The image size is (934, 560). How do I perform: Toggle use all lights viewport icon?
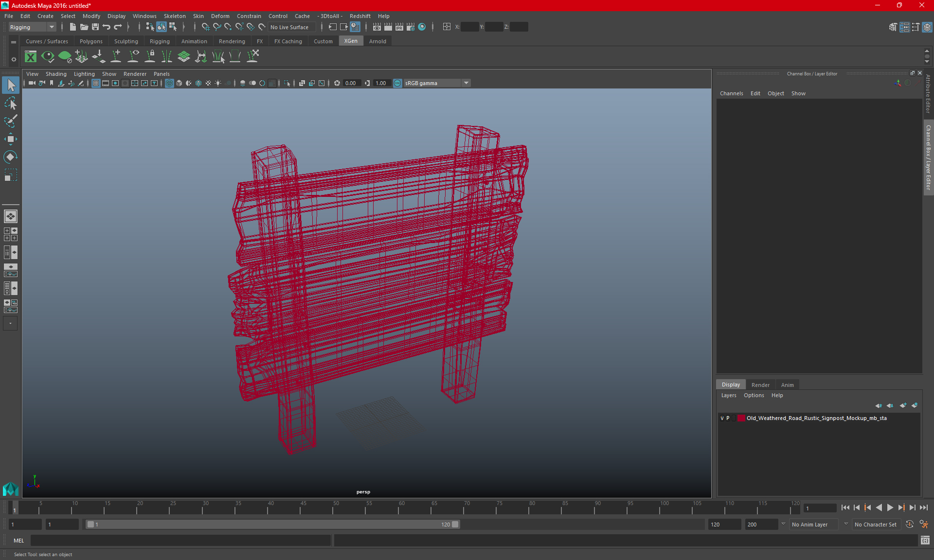(218, 83)
